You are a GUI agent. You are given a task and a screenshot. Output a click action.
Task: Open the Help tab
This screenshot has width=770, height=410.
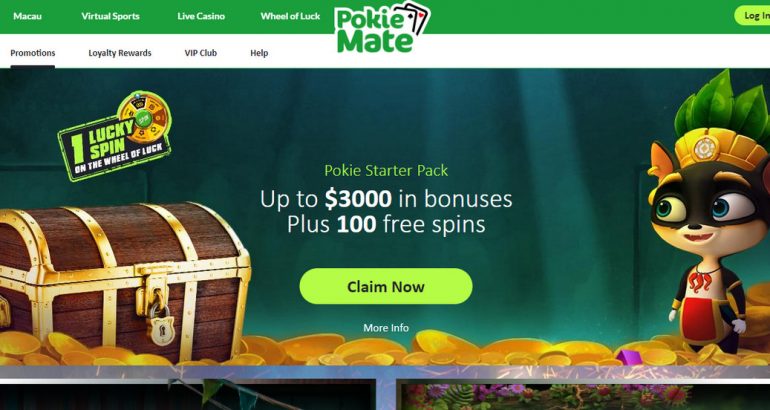(x=259, y=53)
